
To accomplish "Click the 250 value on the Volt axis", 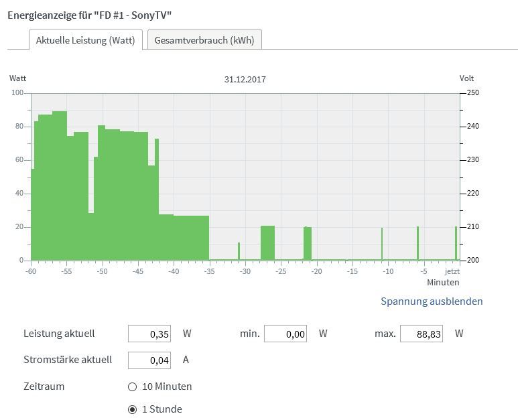I will pyautogui.click(x=472, y=93).
